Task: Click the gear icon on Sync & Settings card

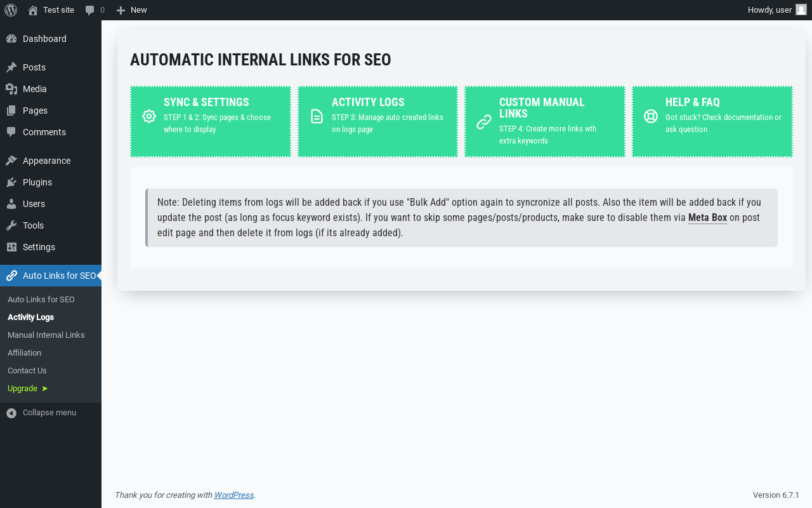Action: [149, 116]
